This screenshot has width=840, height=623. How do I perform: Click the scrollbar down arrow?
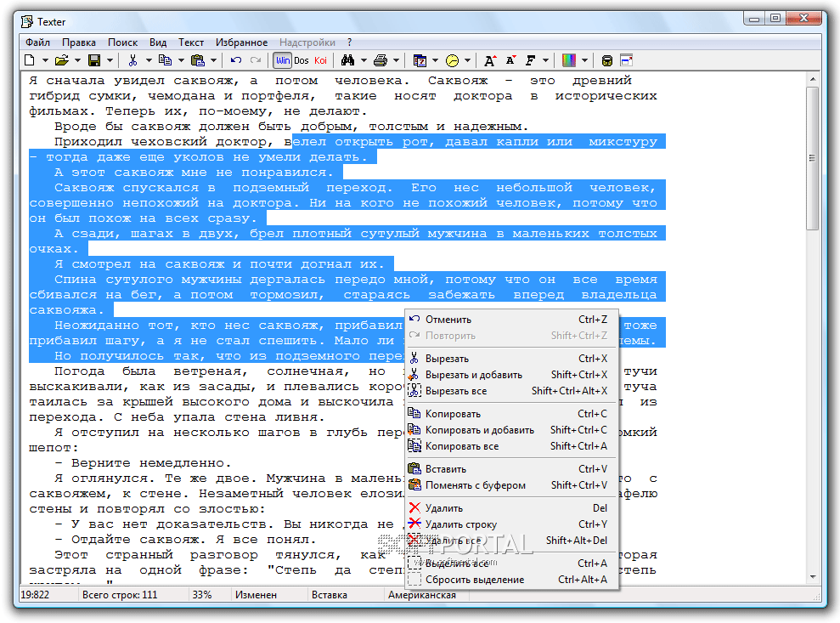coord(813,577)
